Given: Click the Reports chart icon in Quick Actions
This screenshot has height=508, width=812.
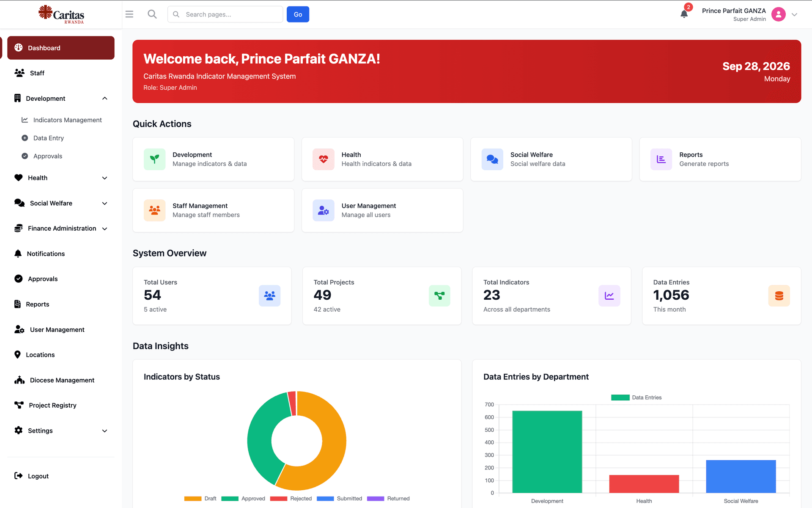Looking at the screenshot, I should coord(661,159).
